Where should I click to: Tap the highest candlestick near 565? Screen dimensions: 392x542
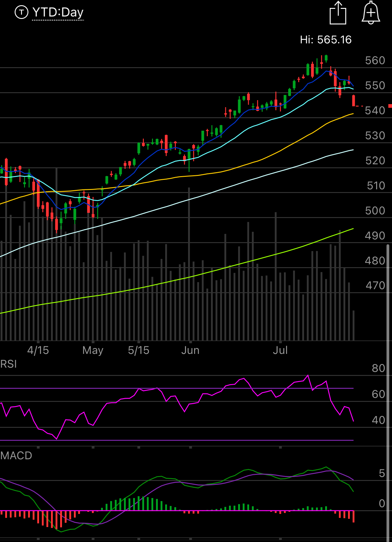[326, 58]
